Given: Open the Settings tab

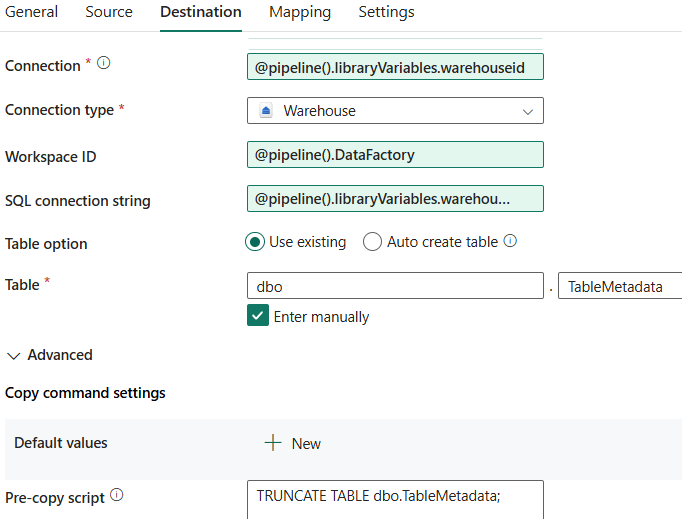Looking at the screenshot, I should 386,12.
